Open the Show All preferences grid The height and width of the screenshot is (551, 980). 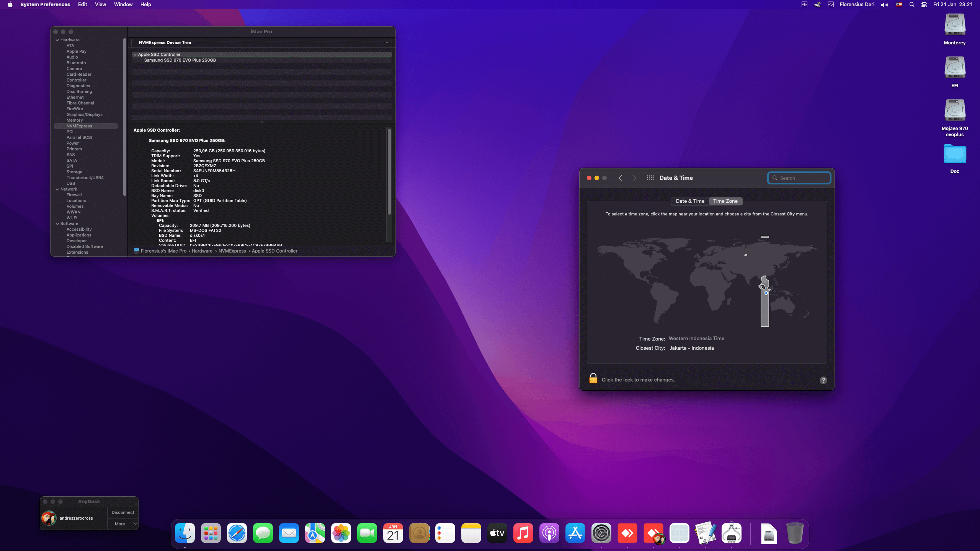pyautogui.click(x=650, y=178)
